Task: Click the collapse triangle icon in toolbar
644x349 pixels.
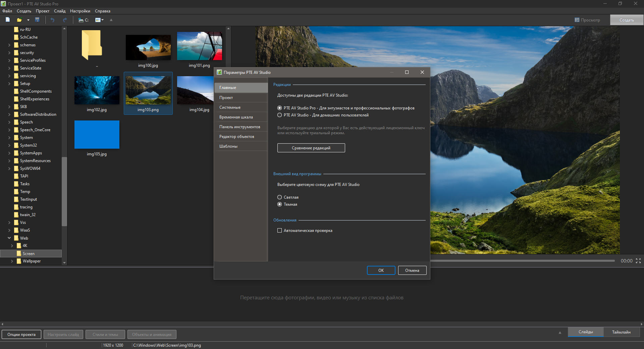Action: click(111, 20)
